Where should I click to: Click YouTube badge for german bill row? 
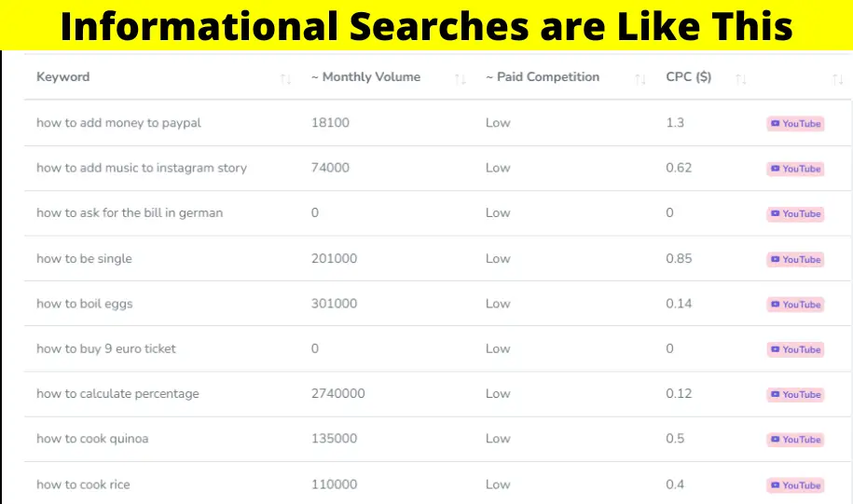tap(795, 213)
